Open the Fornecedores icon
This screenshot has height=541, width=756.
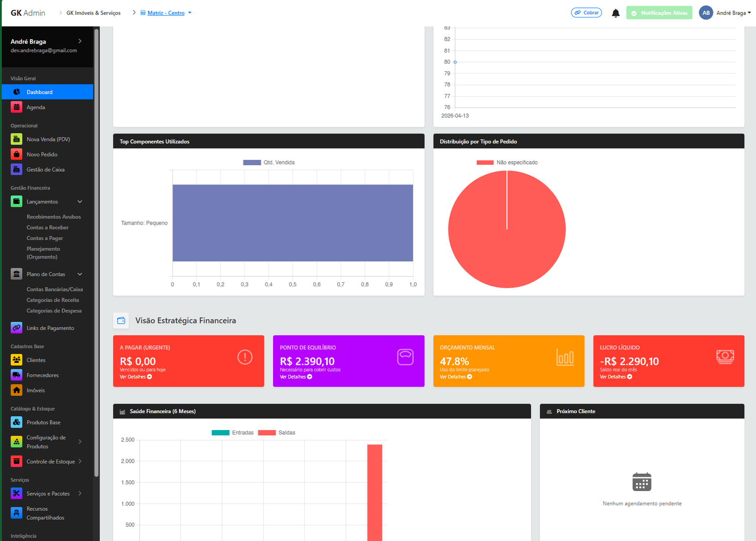point(17,374)
